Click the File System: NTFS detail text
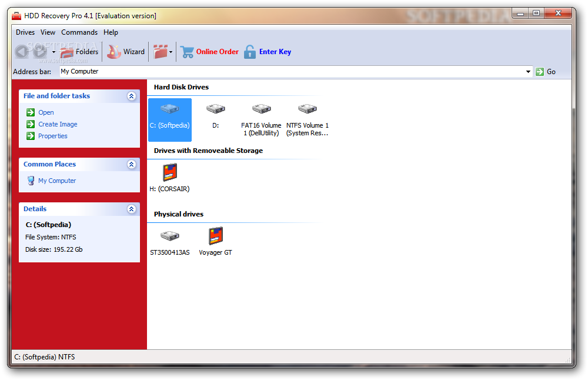The height and width of the screenshot is (380, 588). click(51, 237)
